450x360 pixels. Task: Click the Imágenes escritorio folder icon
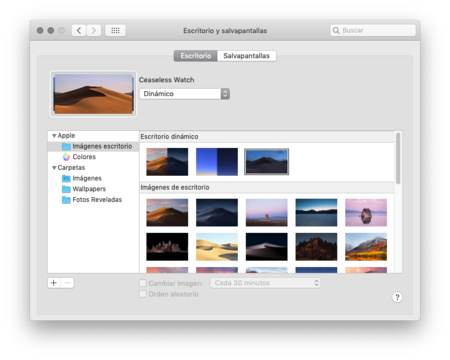(66, 146)
